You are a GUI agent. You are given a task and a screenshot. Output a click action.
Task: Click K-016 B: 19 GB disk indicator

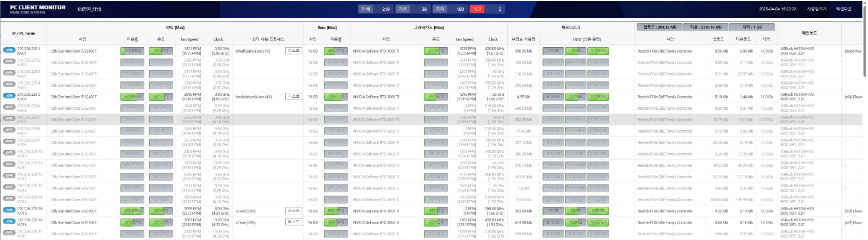(553, 222)
